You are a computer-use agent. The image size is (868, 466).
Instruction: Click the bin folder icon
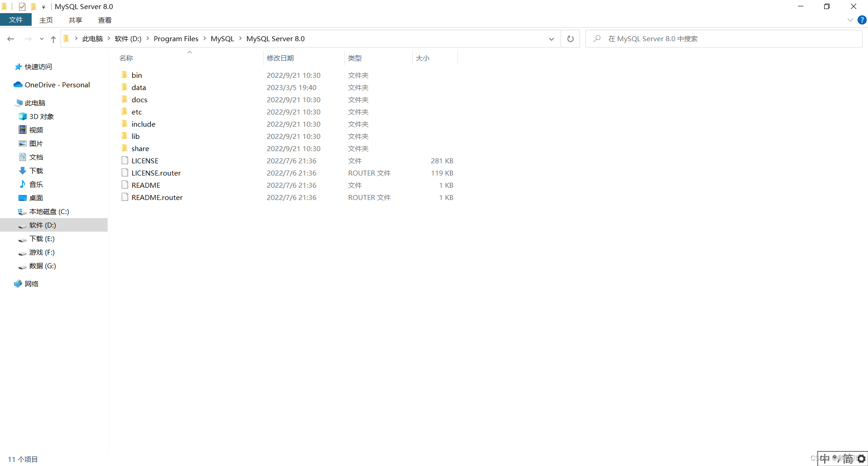point(124,75)
